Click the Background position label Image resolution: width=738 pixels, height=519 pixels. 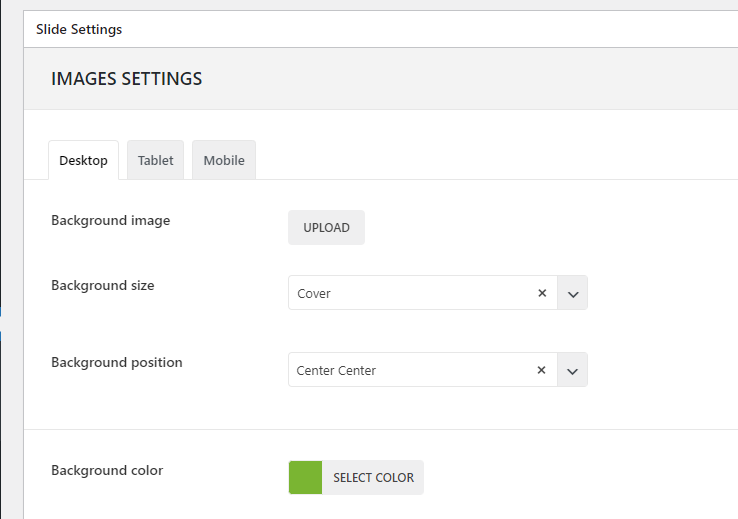tap(116, 362)
